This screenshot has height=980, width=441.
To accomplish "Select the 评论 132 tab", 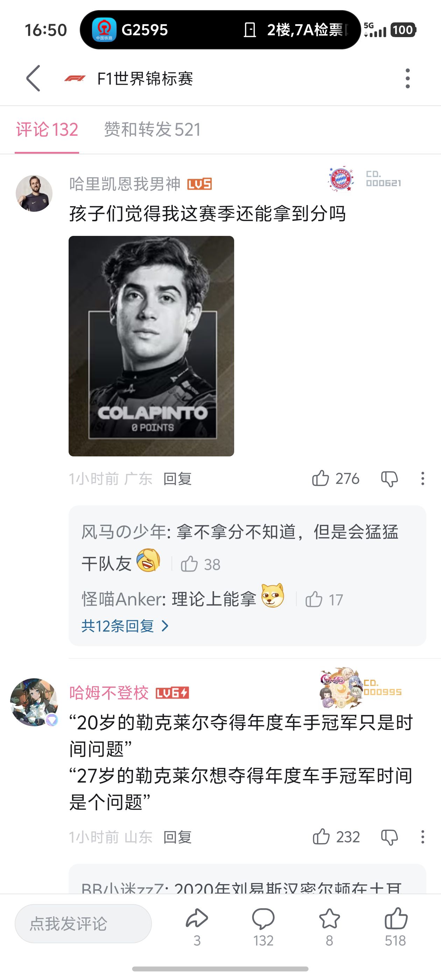I will click(x=47, y=129).
